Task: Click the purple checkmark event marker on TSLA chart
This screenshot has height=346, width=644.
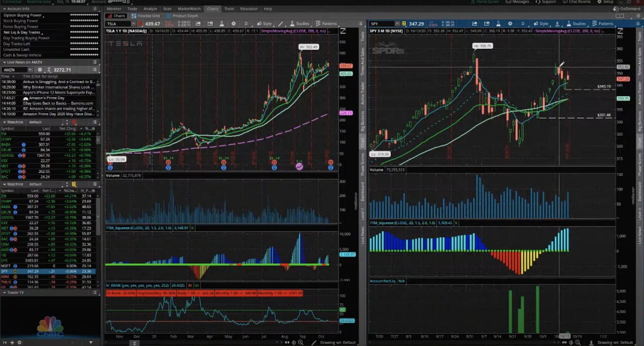Action: [299, 166]
